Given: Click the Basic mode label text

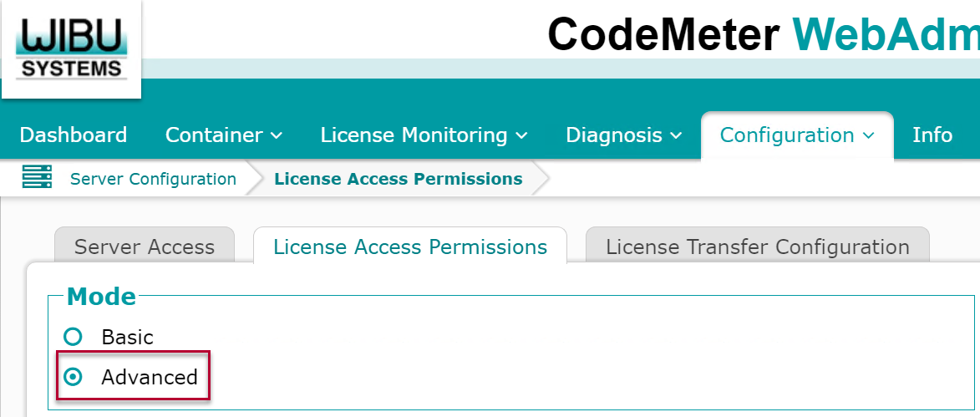Looking at the screenshot, I should [x=128, y=338].
